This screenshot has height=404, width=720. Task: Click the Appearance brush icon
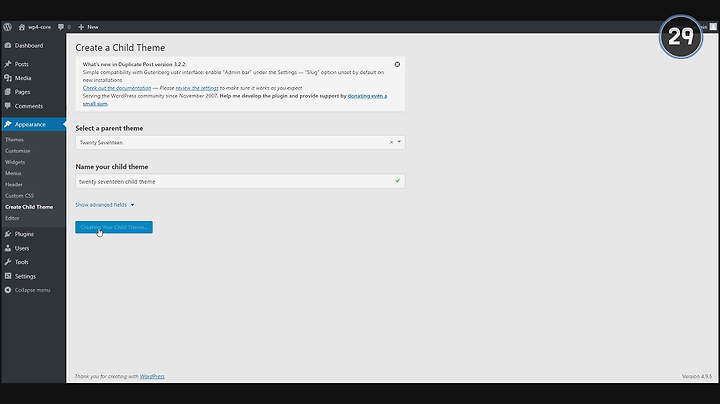point(8,124)
